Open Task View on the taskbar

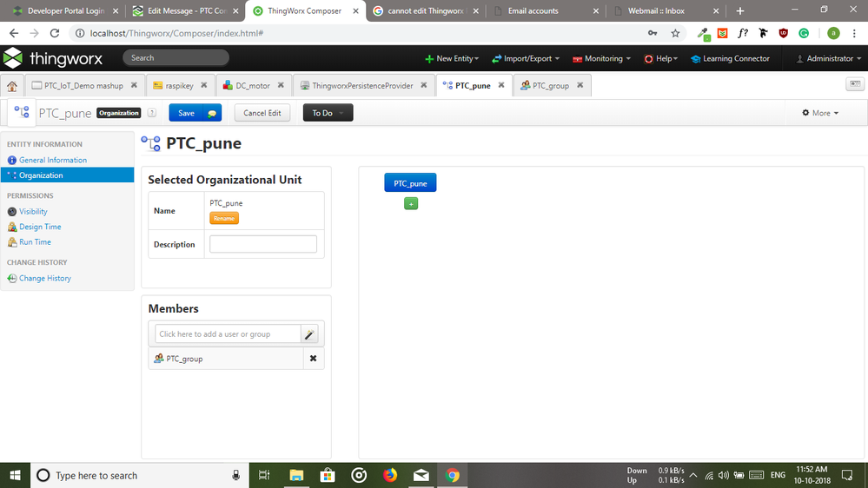tap(264, 475)
